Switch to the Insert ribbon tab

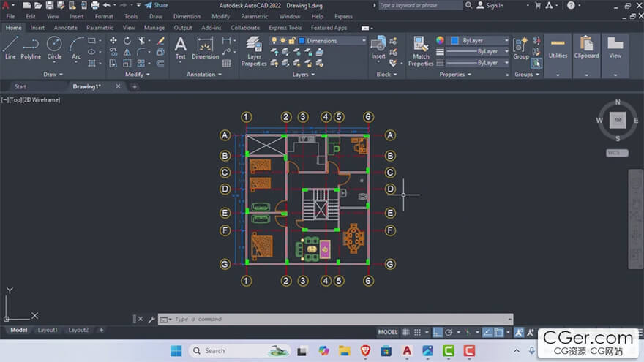37,28
